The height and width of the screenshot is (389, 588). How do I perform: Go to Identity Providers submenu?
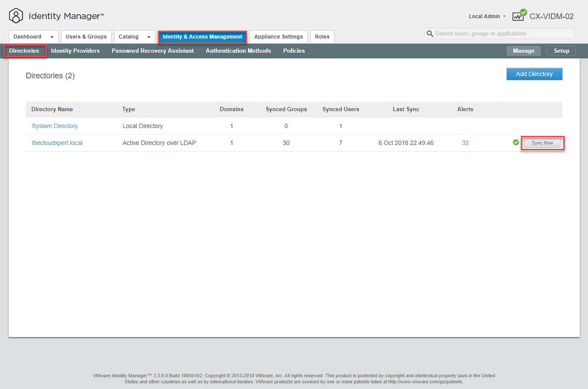click(75, 51)
